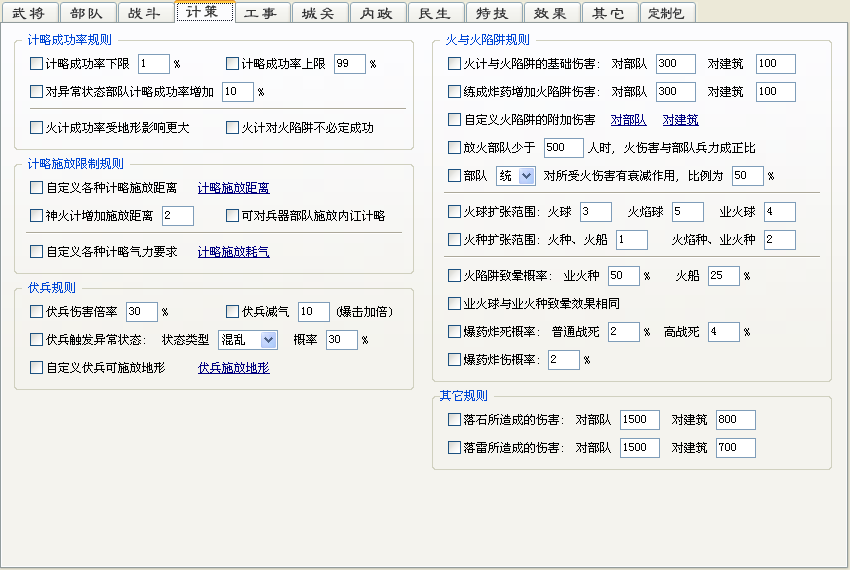Focus the 神火计增加施放距离 value field
850x570 pixels.
click(x=178, y=216)
